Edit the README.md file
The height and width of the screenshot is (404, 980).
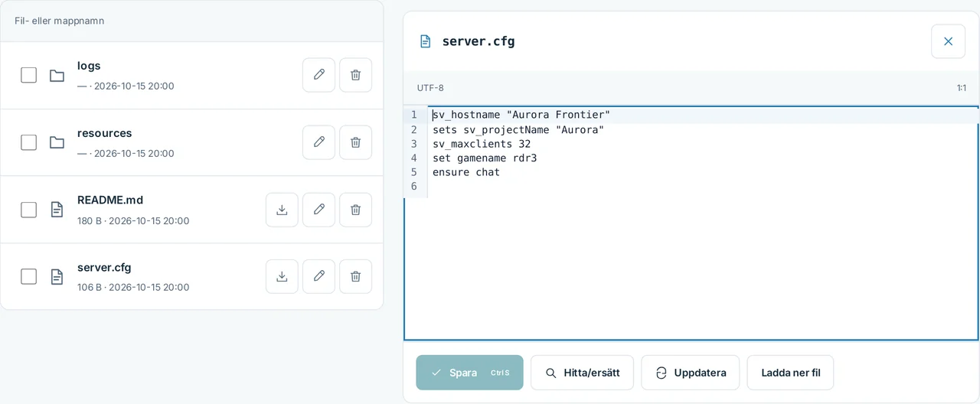[318, 210]
